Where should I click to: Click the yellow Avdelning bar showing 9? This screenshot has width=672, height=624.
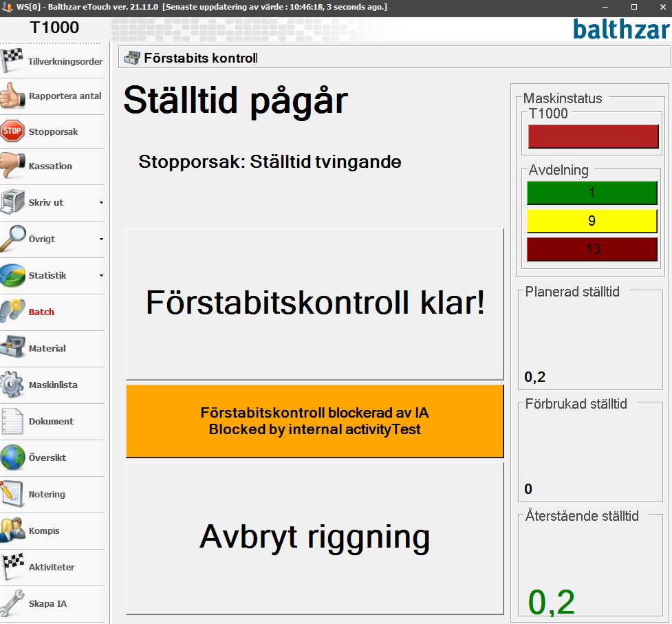(x=592, y=221)
